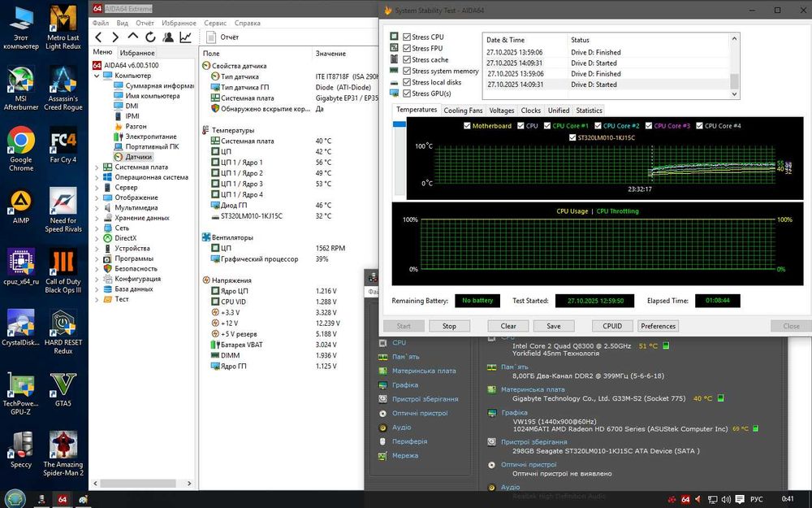Open MSI Afterburner desktop icon

(x=21, y=89)
